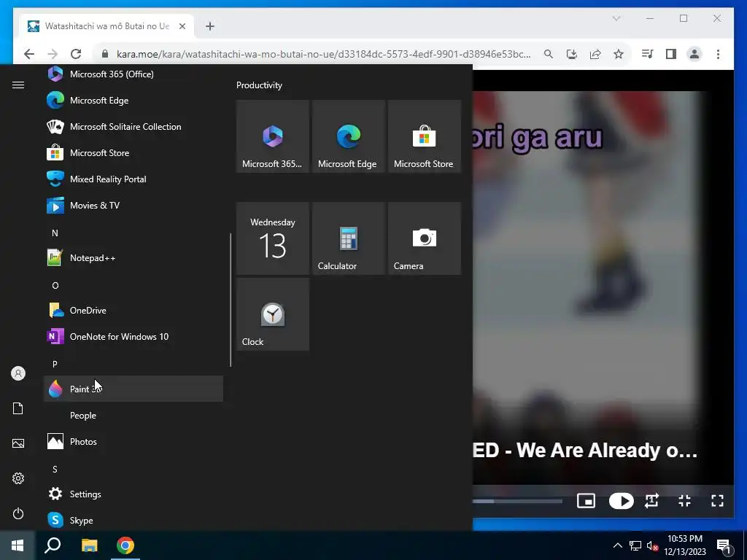747x560 pixels.
Task: Open Microsoft Store in the app list
Action: pyautogui.click(x=133, y=153)
